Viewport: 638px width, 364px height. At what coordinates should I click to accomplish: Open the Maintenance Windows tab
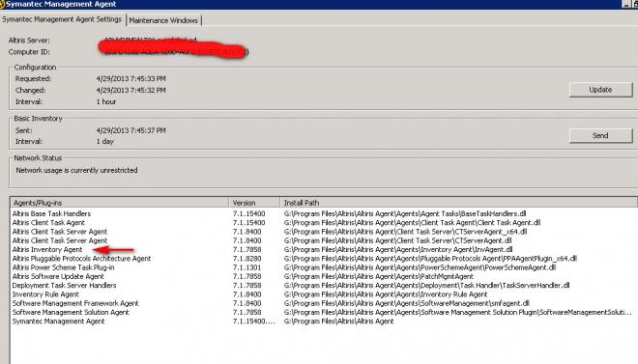163,20
